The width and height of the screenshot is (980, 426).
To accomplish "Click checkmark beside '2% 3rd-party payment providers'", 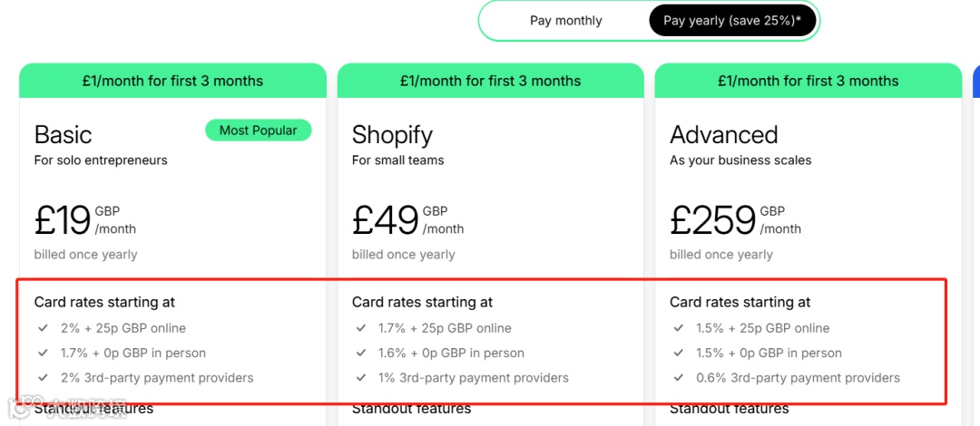I will [43, 377].
